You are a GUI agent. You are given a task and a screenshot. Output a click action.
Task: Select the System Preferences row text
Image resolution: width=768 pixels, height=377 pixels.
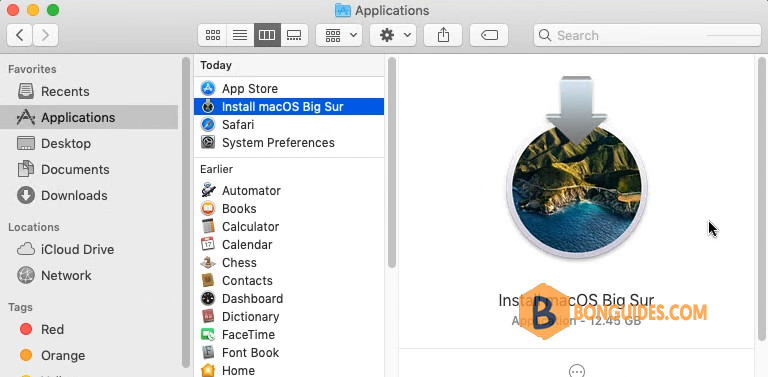point(278,142)
